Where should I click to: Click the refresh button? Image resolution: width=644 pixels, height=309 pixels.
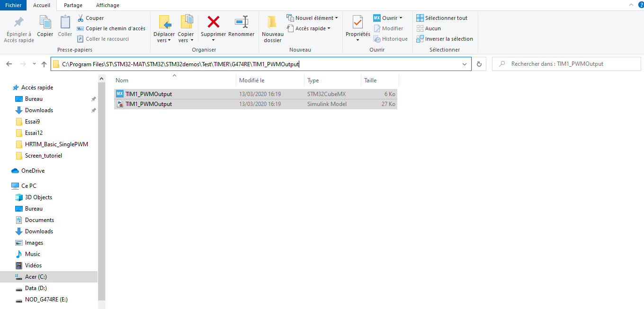coord(479,64)
